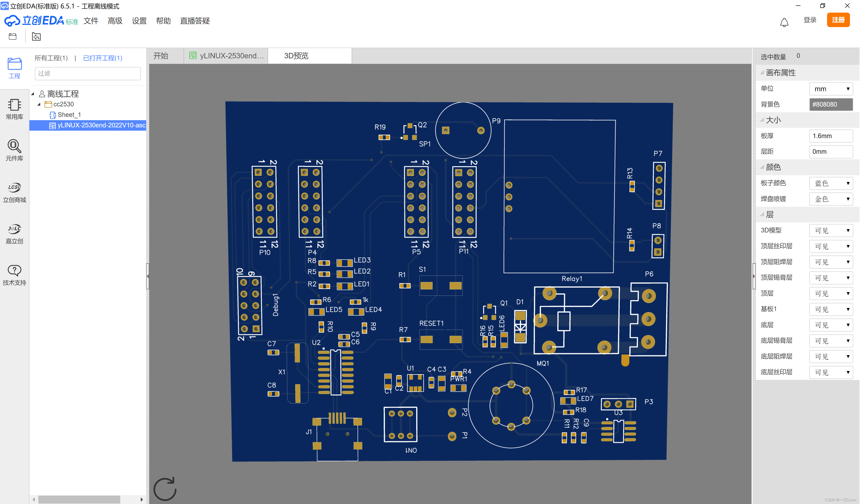Click the 登录 login link
The image size is (860, 504).
coord(810,20)
